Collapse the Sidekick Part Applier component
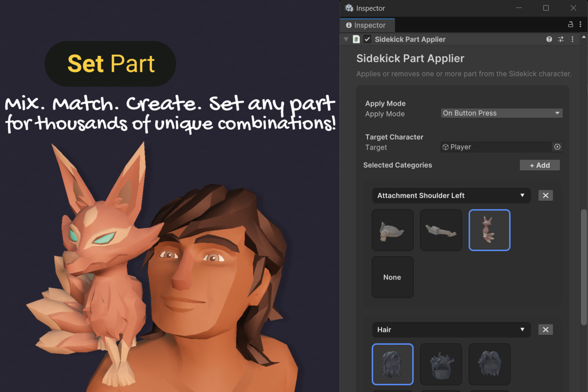This screenshot has width=588, height=392. tap(346, 39)
